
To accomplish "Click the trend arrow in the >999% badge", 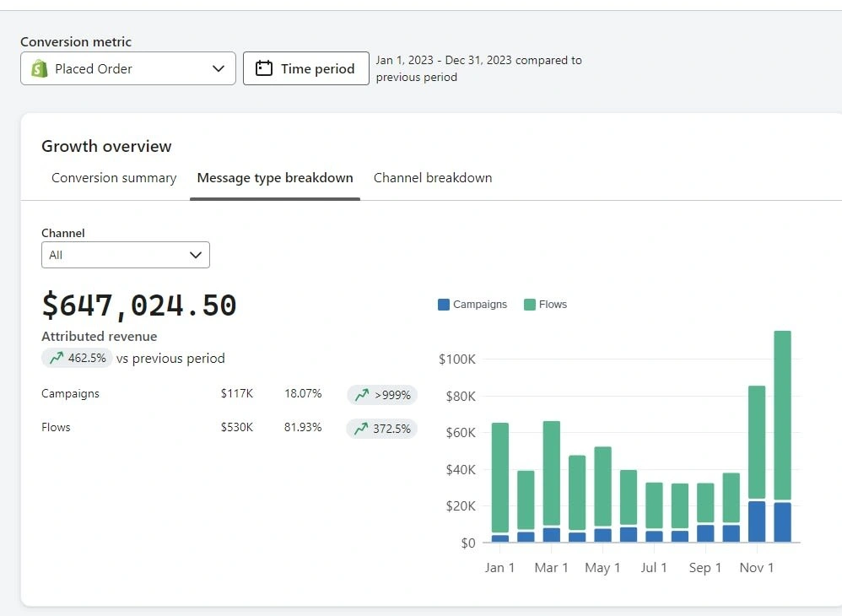I will coord(362,395).
